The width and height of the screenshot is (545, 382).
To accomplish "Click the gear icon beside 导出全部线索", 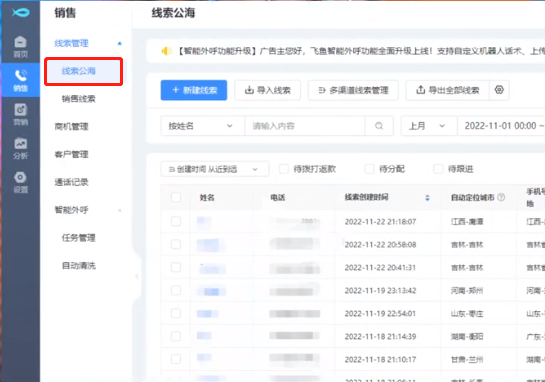I will 499,90.
